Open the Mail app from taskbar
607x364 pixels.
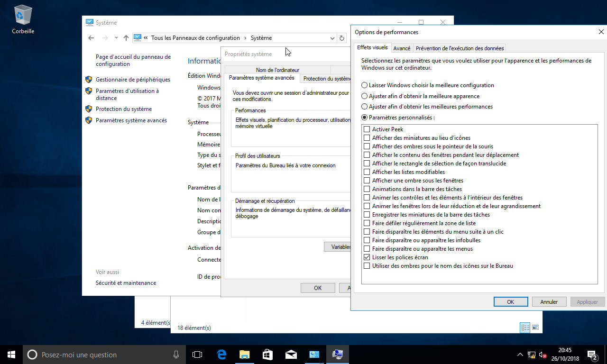point(291,355)
